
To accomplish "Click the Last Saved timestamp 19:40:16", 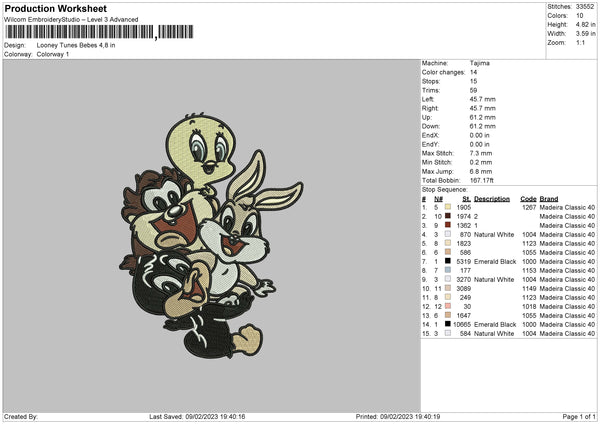I will click(232, 417).
